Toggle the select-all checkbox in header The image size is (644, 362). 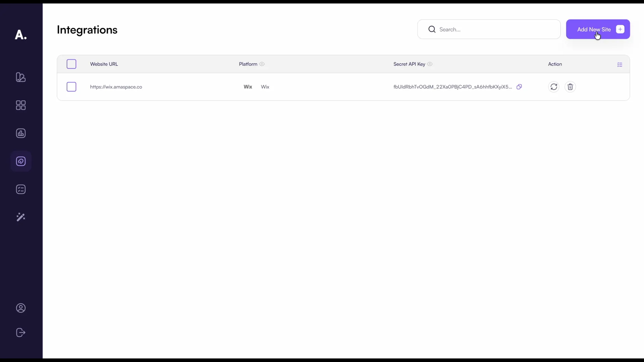tap(71, 64)
